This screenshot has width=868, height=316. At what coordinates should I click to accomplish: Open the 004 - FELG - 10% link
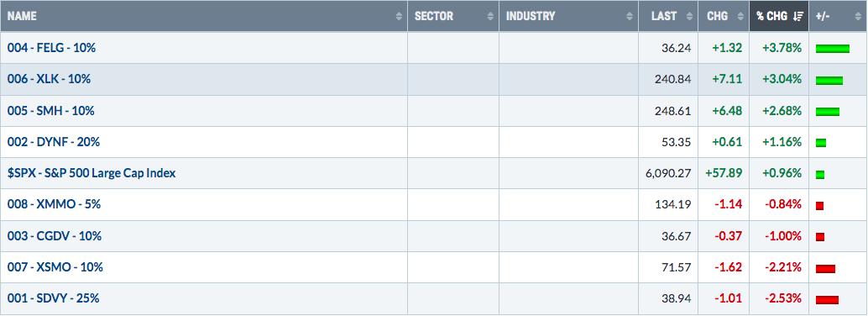click(x=51, y=48)
